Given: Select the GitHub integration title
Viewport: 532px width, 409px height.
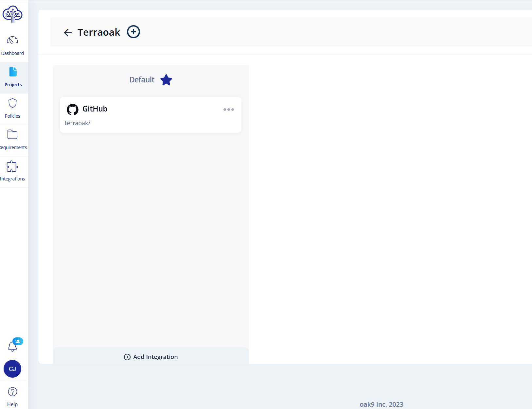Looking at the screenshot, I should tap(95, 109).
